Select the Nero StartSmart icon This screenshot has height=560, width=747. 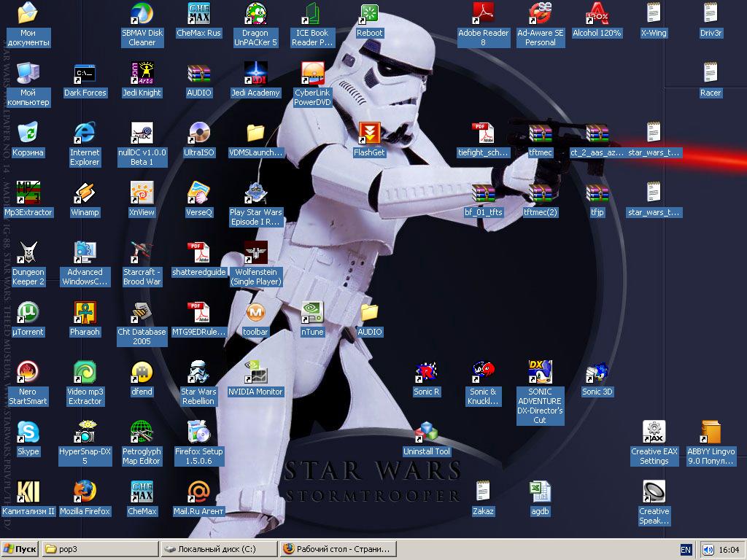coord(28,373)
